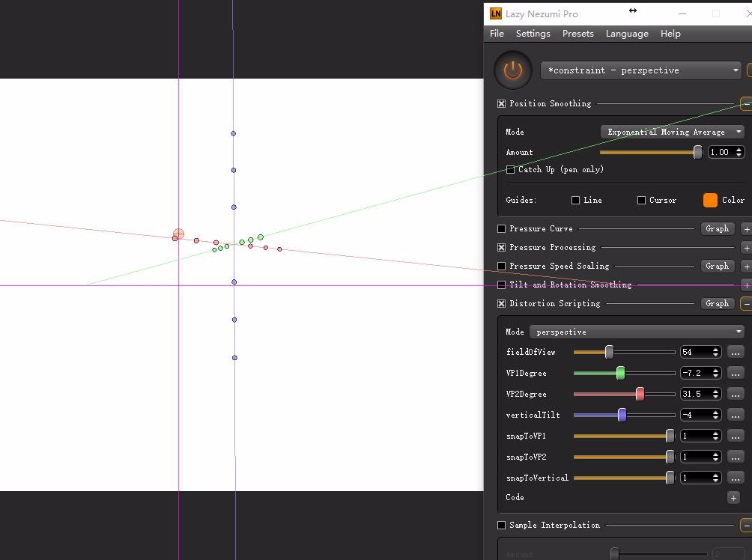752x560 pixels.
Task: Click the Amount spinner arrows
Action: 739,153
